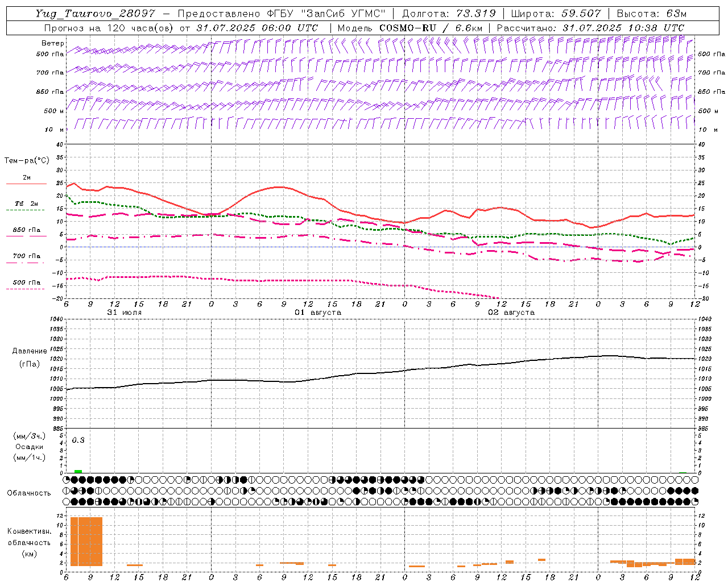728x582 pixels.
Task: Click the Долгота: 73.319 header field
Action: click(449, 14)
